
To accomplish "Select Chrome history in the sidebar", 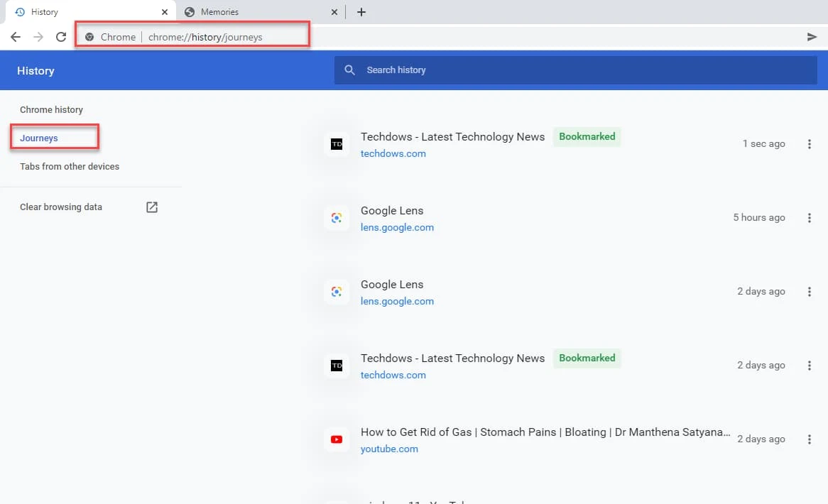I will tap(51, 109).
